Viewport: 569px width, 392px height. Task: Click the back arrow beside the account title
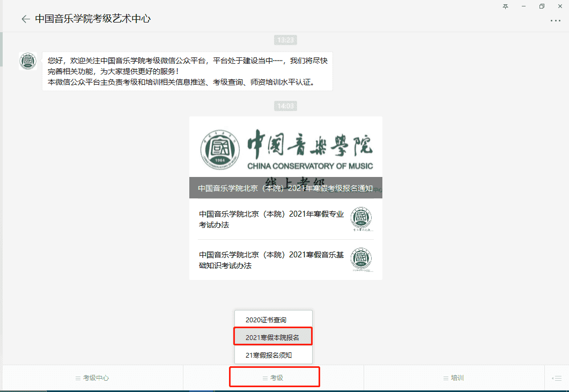pos(25,19)
